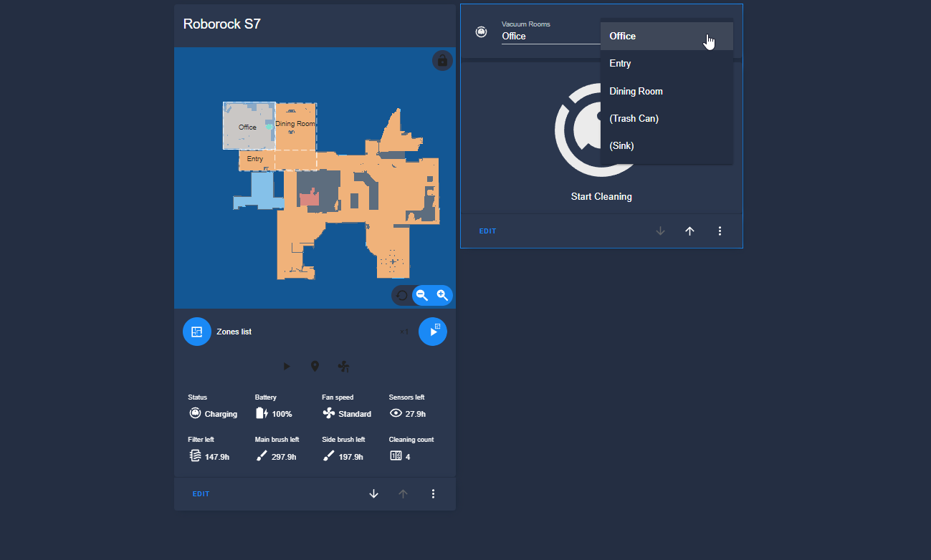Click the Start Cleaning label

tap(601, 196)
